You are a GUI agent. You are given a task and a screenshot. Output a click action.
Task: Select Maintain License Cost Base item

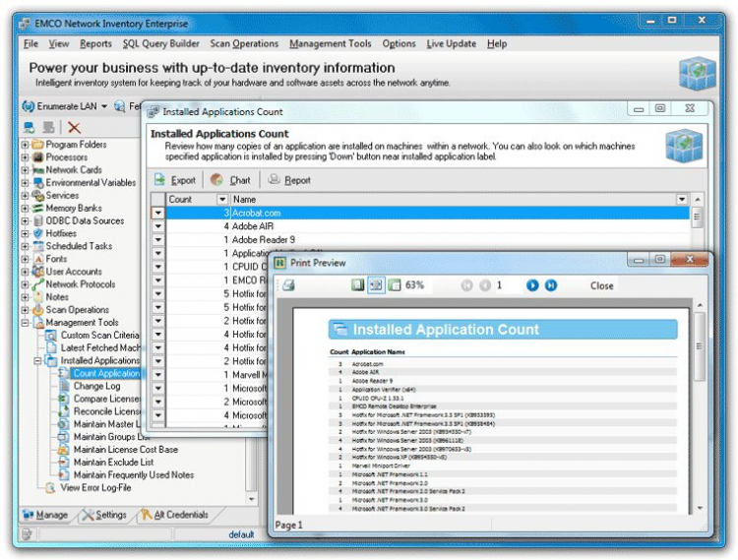pyautogui.click(x=126, y=450)
